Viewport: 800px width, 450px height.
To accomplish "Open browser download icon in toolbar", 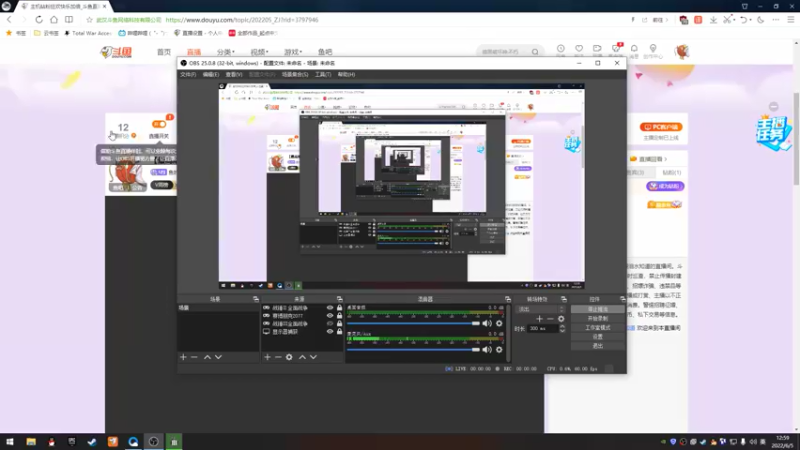I will pos(713,20).
